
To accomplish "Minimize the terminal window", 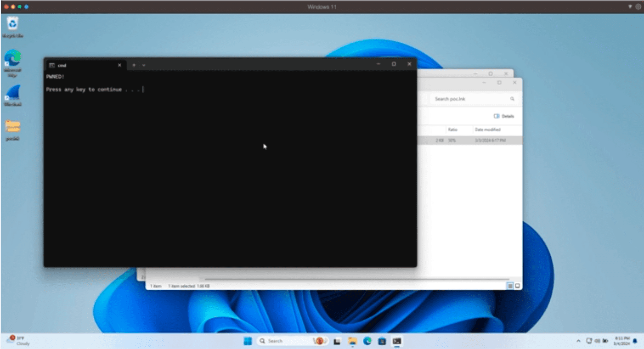I will pos(378,64).
